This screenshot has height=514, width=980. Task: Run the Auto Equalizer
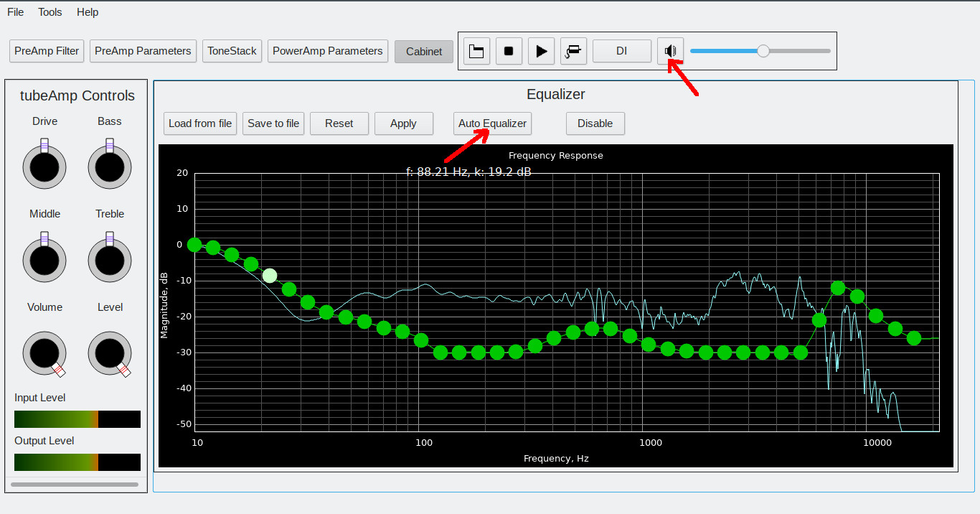click(x=493, y=123)
